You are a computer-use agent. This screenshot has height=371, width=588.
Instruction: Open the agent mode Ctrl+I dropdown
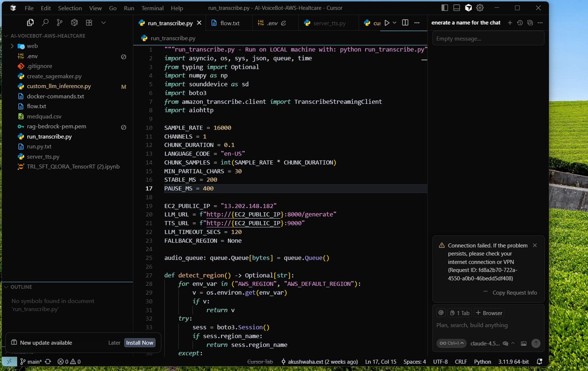(452, 344)
